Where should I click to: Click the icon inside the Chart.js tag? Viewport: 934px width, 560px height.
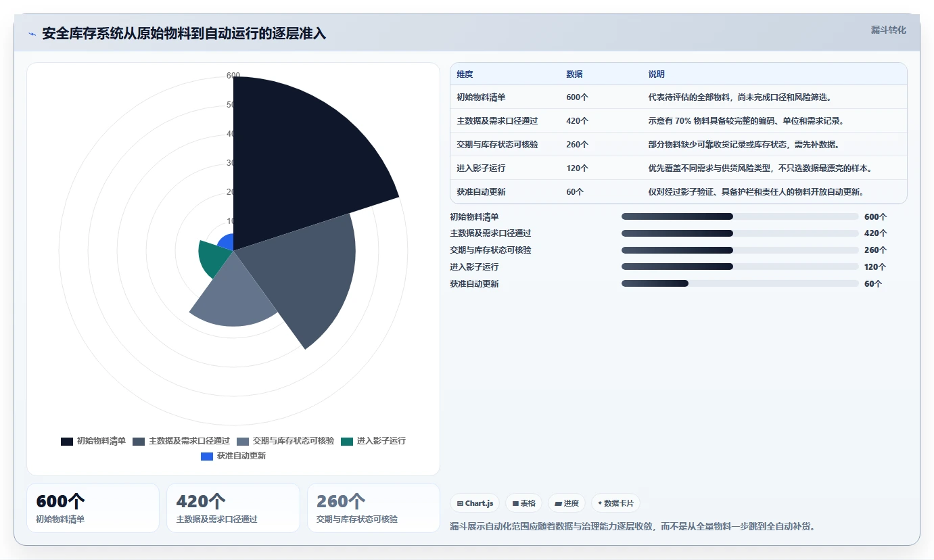[x=460, y=503]
